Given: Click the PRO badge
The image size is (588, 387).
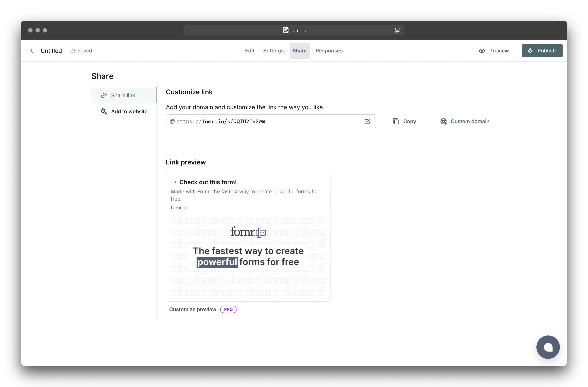Looking at the screenshot, I should tap(228, 309).
